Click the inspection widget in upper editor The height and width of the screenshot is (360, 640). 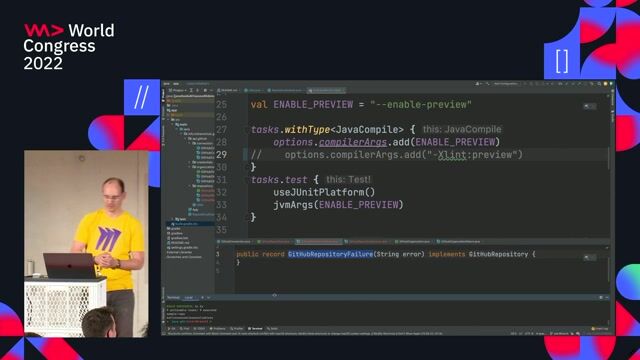pos(590,106)
